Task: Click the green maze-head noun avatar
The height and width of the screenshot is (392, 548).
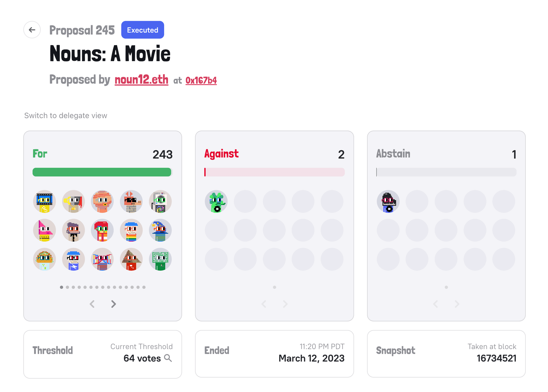Action: click(x=160, y=259)
